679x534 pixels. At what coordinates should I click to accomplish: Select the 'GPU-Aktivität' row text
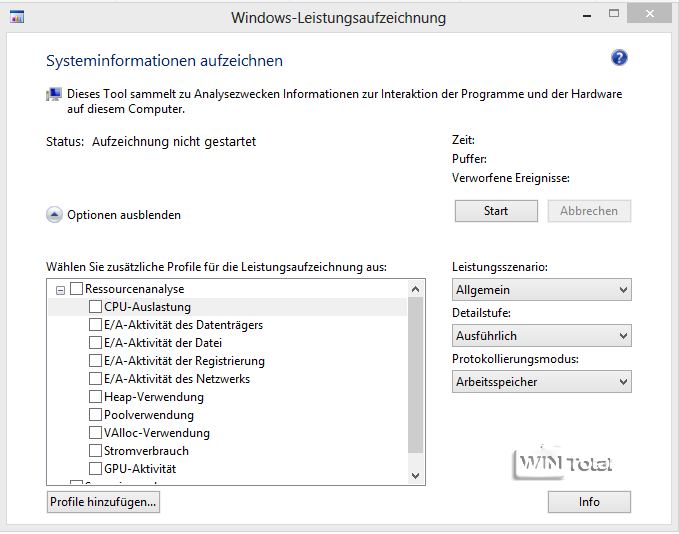(140, 469)
